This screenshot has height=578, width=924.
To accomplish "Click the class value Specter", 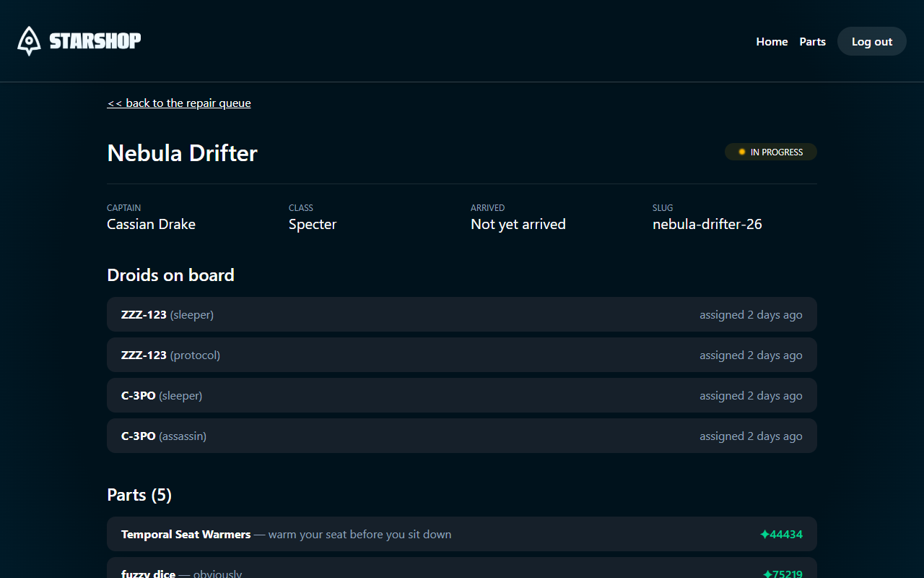I will [313, 224].
